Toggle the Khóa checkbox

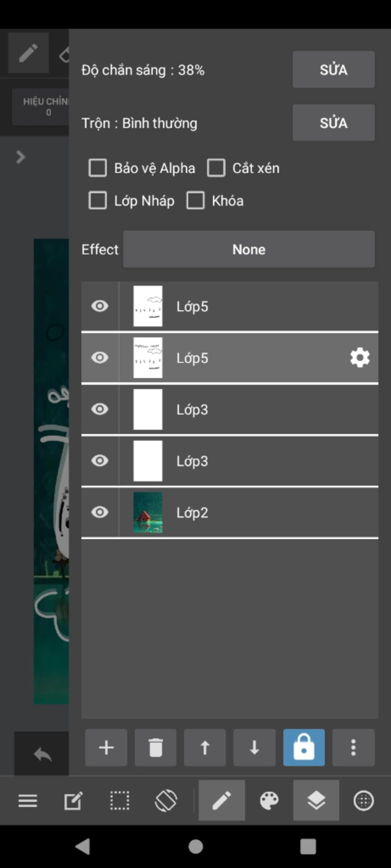[x=195, y=201]
